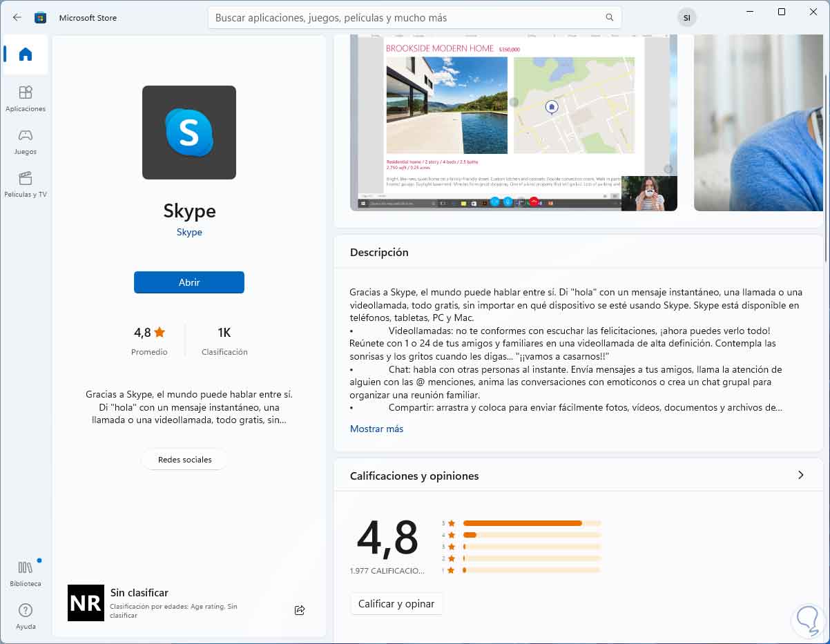Click the Redes sociales tag button

pos(184,459)
